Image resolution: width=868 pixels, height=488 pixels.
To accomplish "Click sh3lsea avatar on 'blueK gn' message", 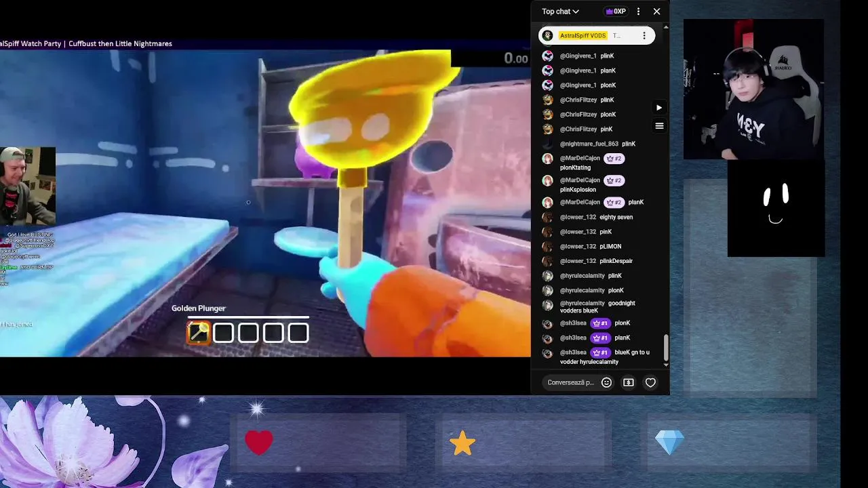I will pyautogui.click(x=547, y=352).
